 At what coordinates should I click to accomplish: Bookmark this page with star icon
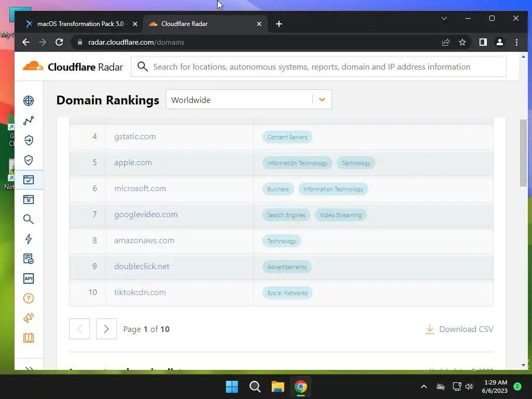(462, 43)
